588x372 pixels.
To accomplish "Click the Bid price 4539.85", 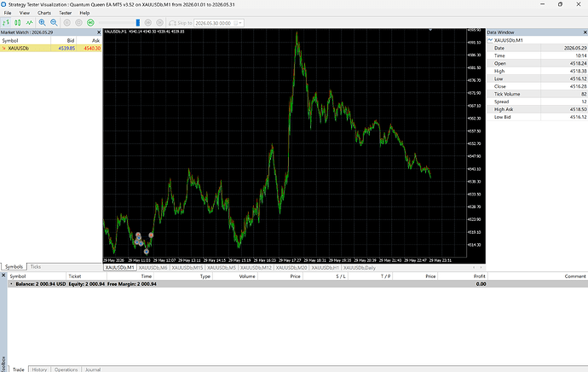I will point(66,48).
